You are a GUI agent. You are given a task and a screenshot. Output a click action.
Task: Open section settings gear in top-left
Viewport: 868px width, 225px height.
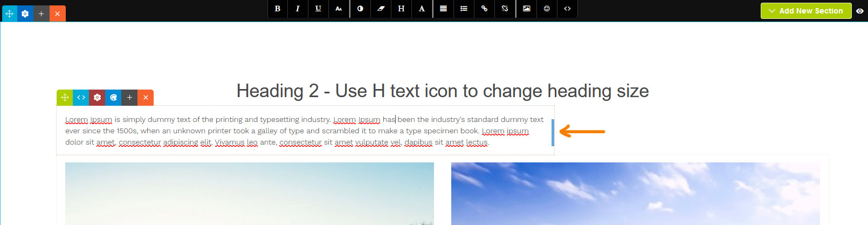click(x=25, y=13)
